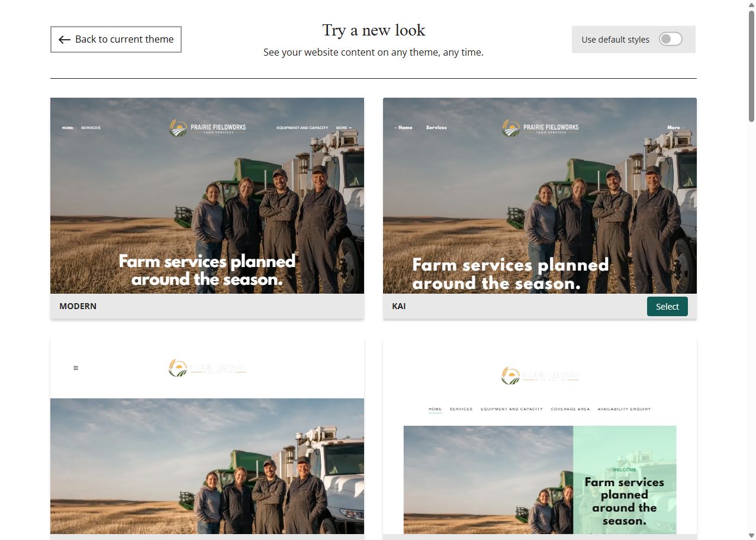Click the scrollbar down arrow

pos(751,535)
